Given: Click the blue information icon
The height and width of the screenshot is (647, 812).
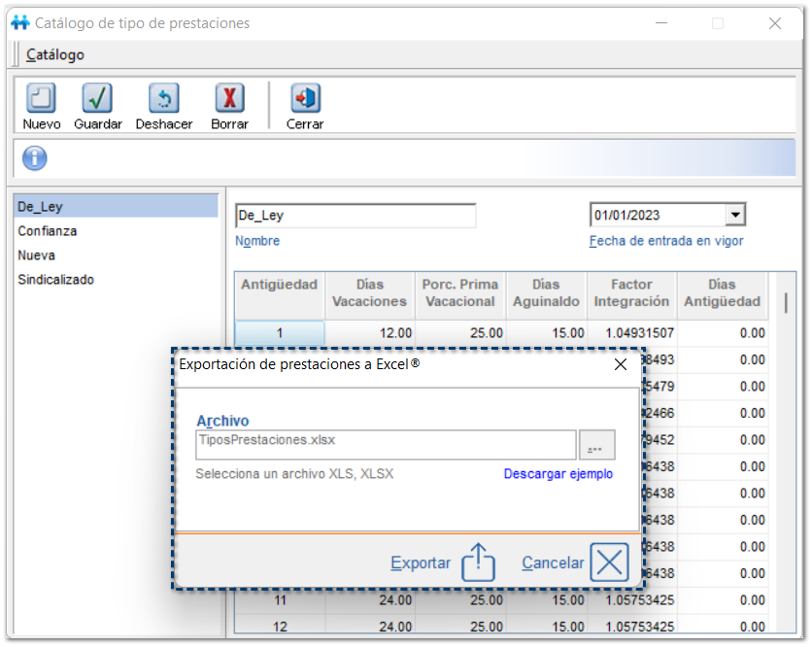Looking at the screenshot, I should [x=34, y=158].
